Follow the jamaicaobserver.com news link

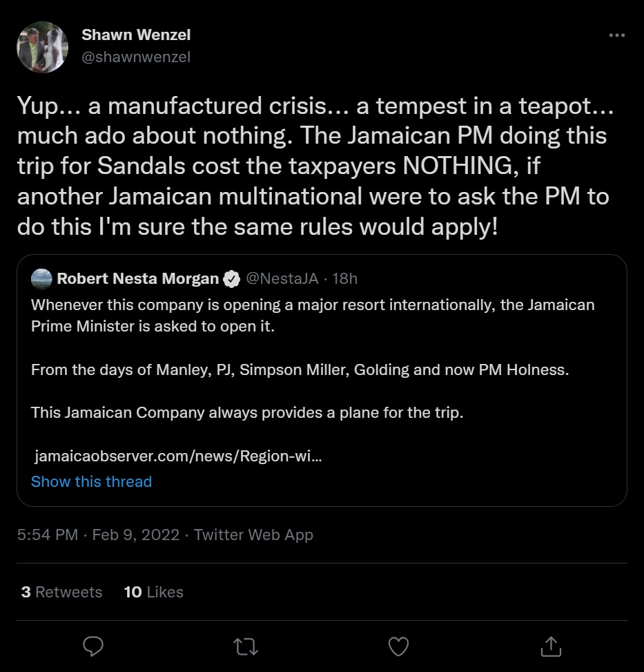pyautogui.click(x=177, y=457)
